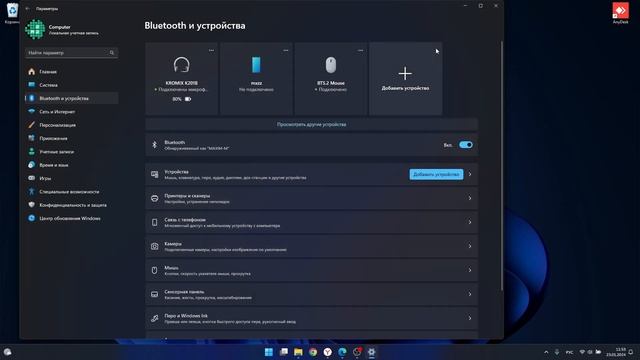Open more options for the KROMIX headphones
640x360 pixels.
(x=211, y=50)
